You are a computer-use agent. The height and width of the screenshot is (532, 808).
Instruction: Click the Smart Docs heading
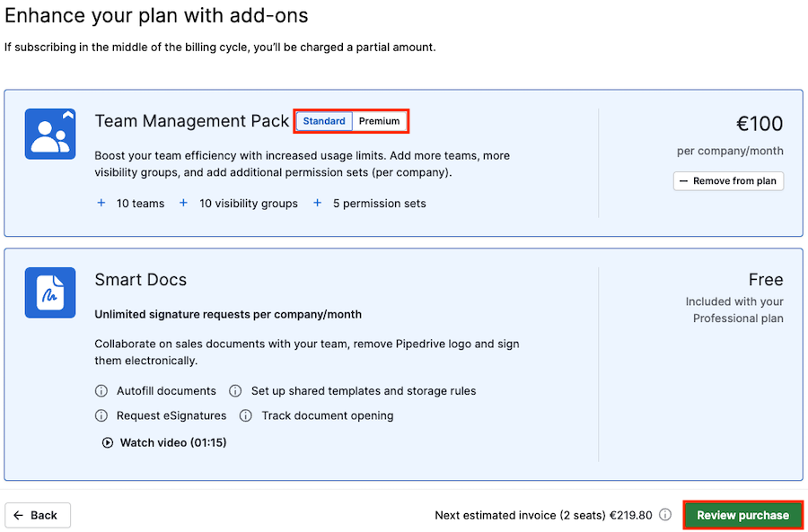(x=141, y=280)
